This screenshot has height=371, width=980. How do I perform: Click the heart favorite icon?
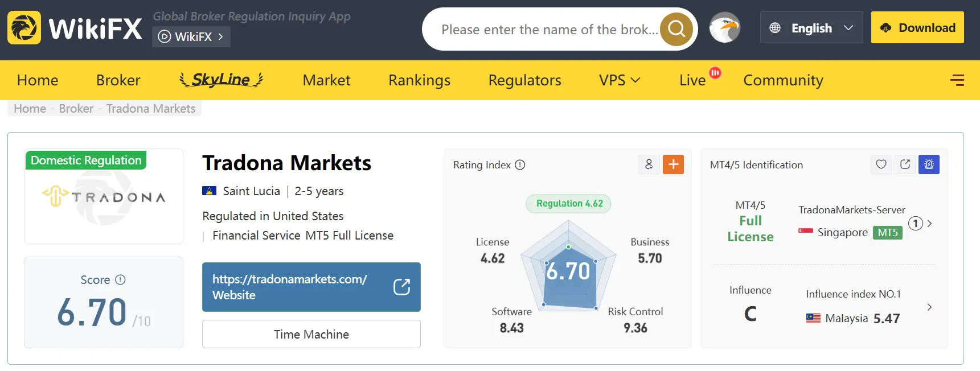pyautogui.click(x=881, y=164)
